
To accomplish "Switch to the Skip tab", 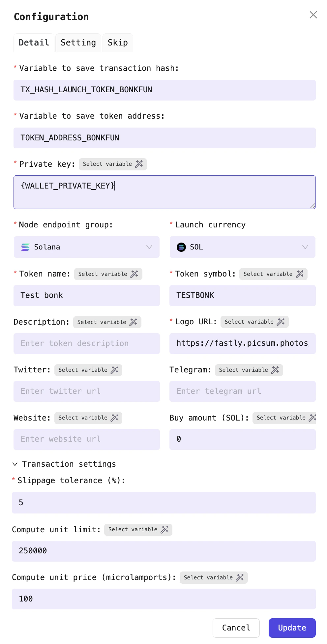I will click(117, 42).
